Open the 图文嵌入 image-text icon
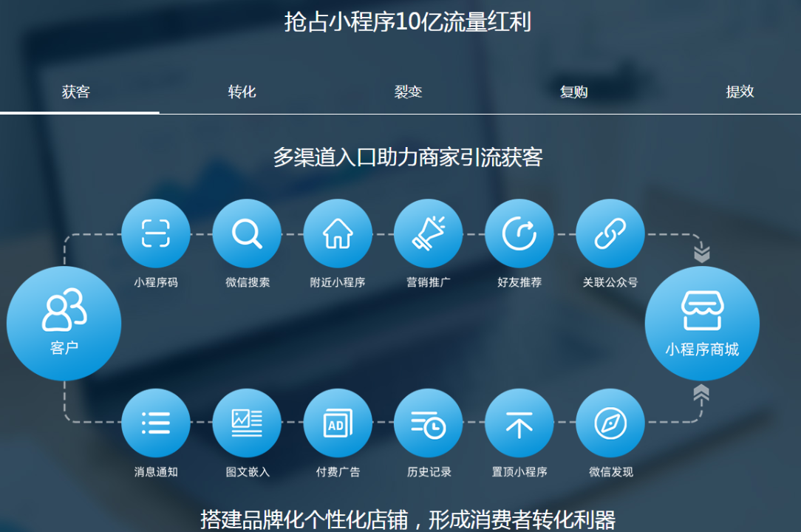Viewport: 801px width, 532px height. (247, 423)
